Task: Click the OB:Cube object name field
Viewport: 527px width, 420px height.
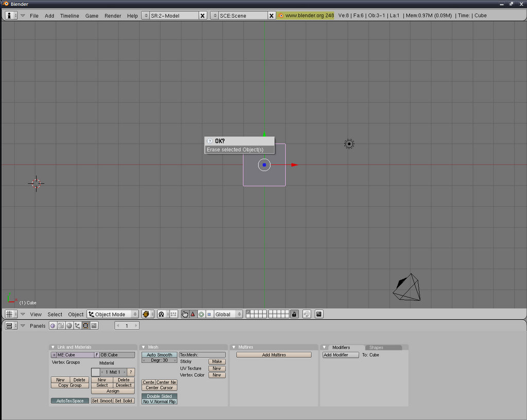Action: (117, 355)
